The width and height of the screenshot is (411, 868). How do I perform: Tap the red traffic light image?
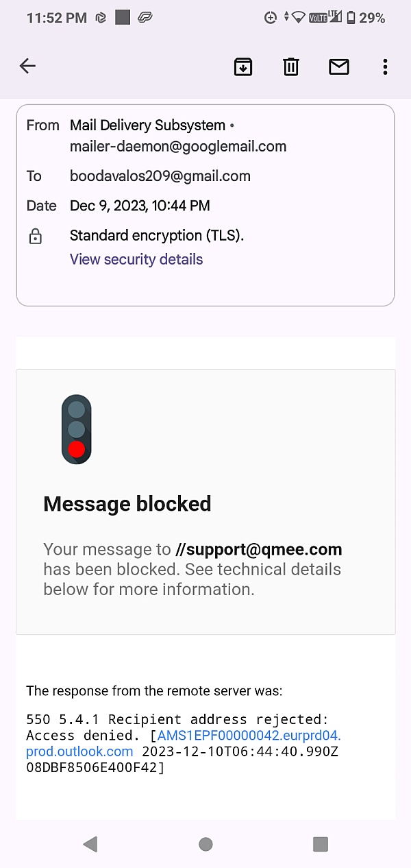[76, 429]
